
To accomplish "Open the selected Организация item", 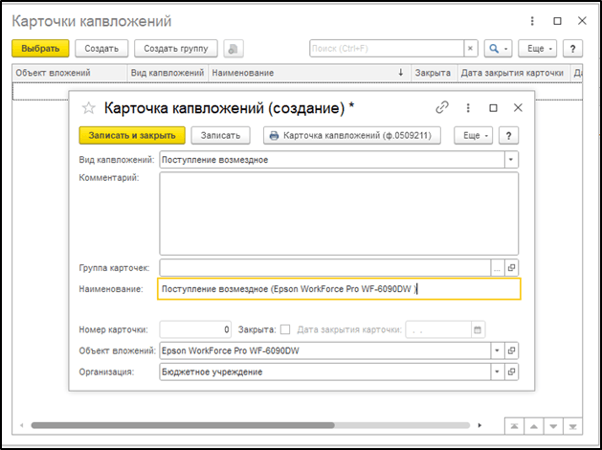I will click(512, 371).
